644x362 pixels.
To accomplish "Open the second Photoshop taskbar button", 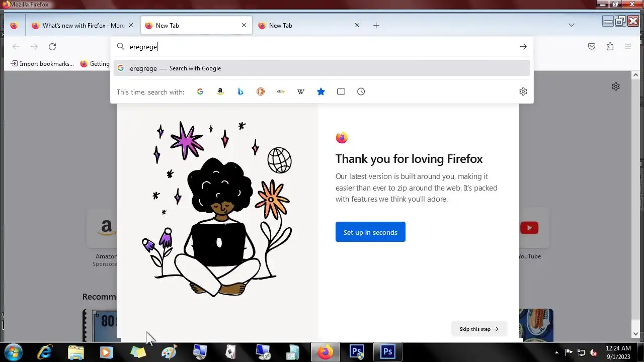I will click(x=388, y=352).
